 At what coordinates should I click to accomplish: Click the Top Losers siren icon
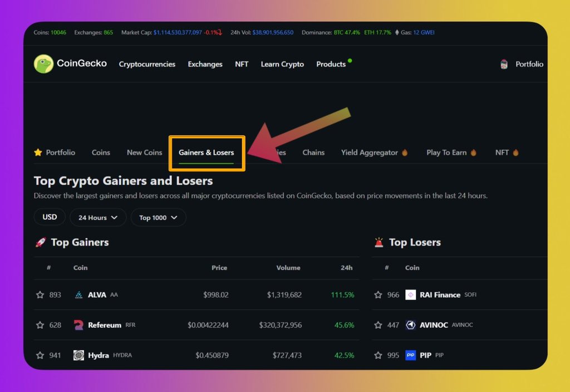click(379, 242)
